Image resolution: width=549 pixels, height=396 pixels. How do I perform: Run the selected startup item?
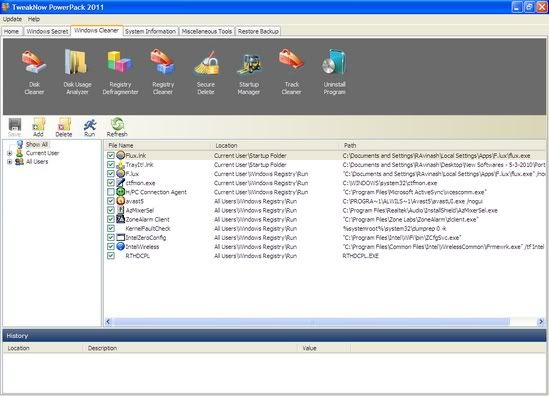90,127
